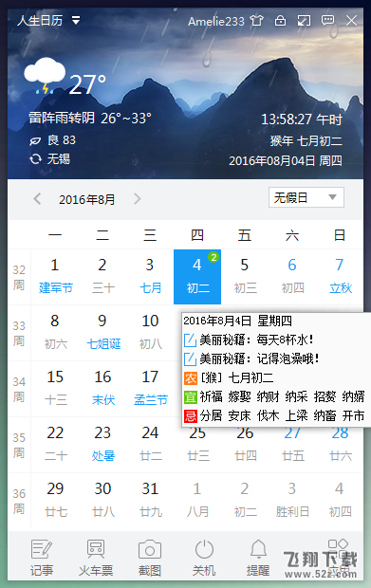Click the air quality 良 83 value
The height and width of the screenshot is (588, 371).
62,140
